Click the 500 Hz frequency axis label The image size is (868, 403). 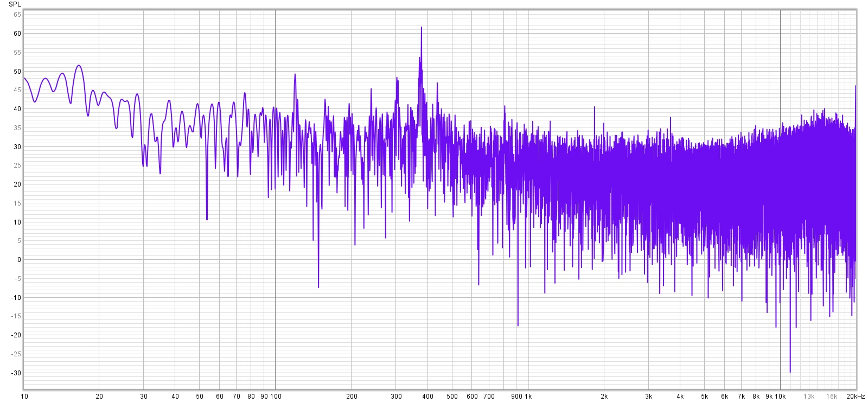click(452, 396)
